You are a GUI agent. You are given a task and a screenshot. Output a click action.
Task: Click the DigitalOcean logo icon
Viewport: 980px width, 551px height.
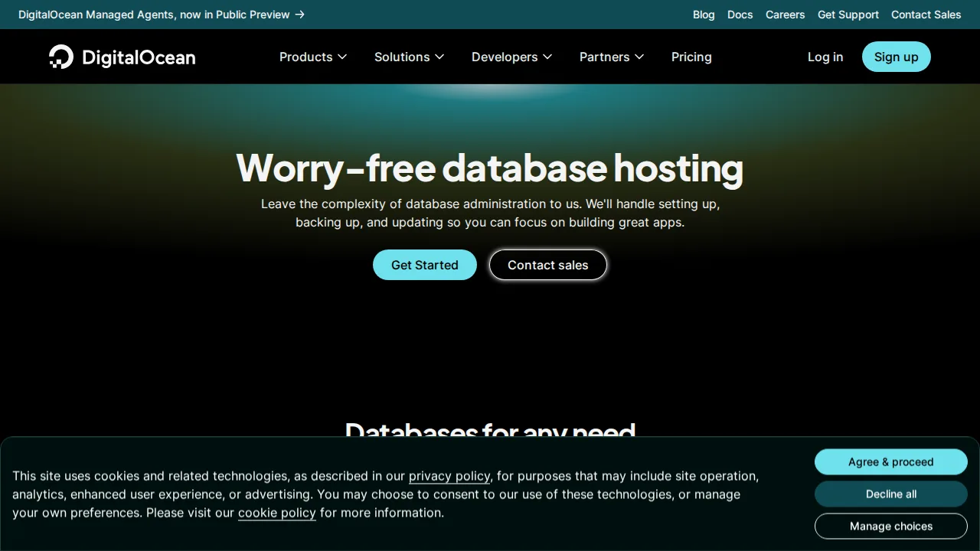(x=61, y=57)
